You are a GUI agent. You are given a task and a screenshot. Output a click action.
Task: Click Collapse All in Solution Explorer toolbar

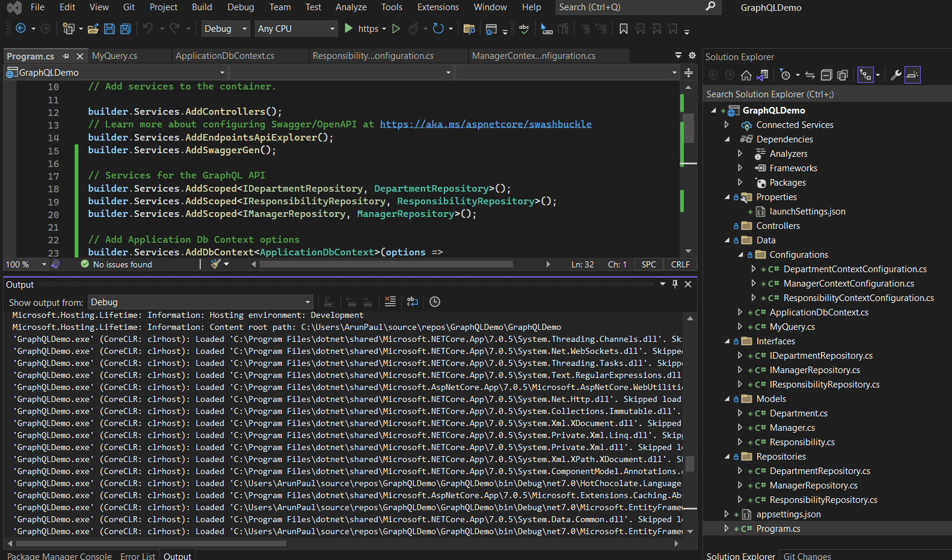pos(826,75)
